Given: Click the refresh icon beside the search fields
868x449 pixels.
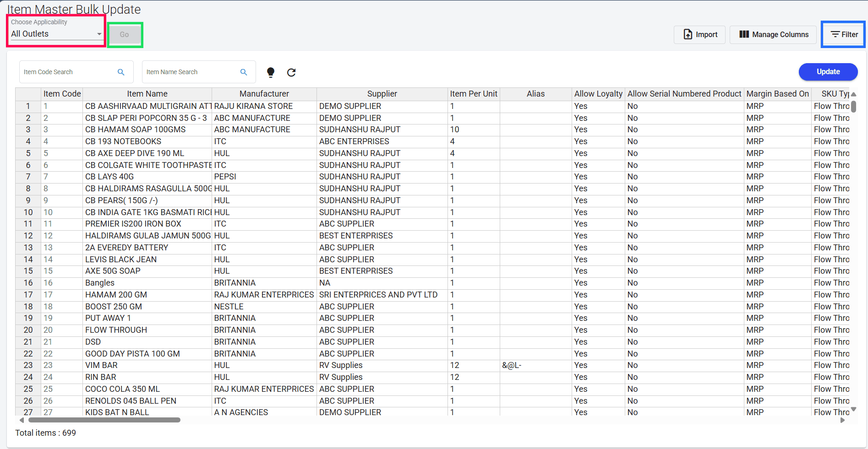Looking at the screenshot, I should (x=291, y=72).
